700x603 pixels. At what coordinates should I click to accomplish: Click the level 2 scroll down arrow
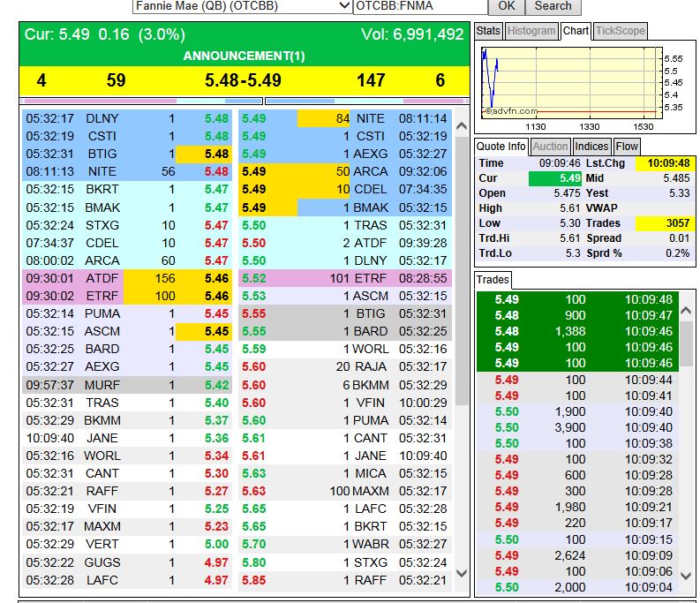[462, 573]
